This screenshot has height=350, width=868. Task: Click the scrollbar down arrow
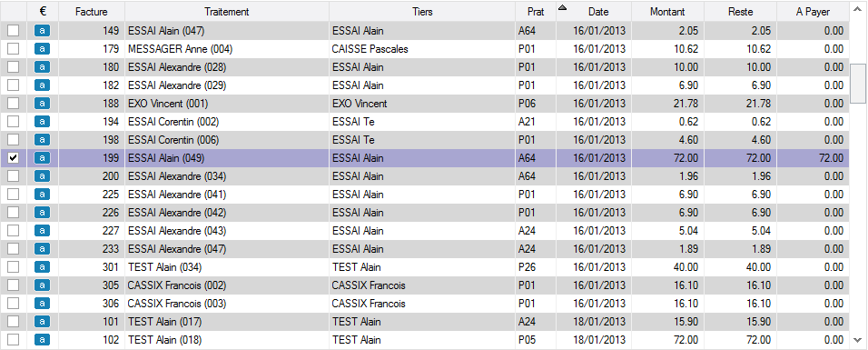click(858, 340)
